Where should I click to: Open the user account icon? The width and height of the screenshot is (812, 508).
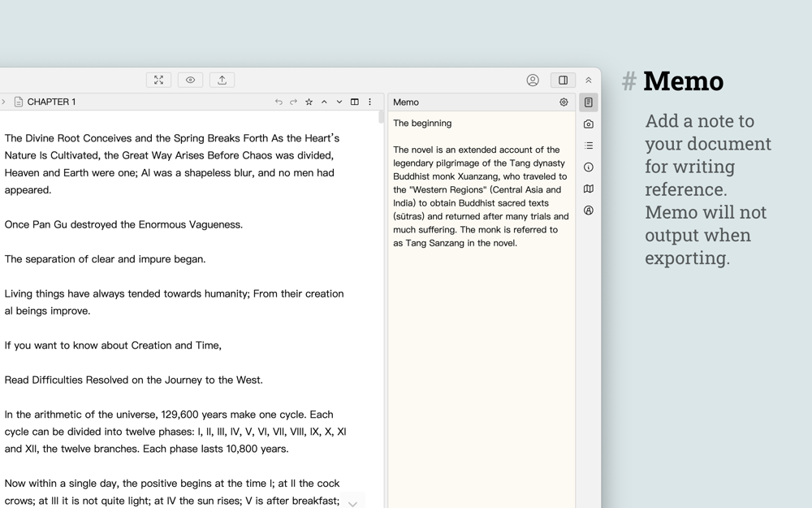point(533,80)
